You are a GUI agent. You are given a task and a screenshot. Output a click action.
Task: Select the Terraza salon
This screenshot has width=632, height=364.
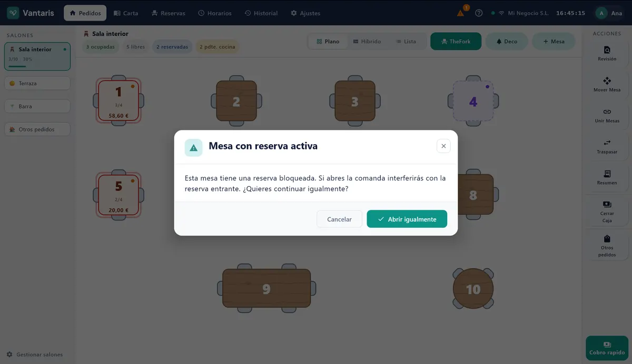(37, 83)
